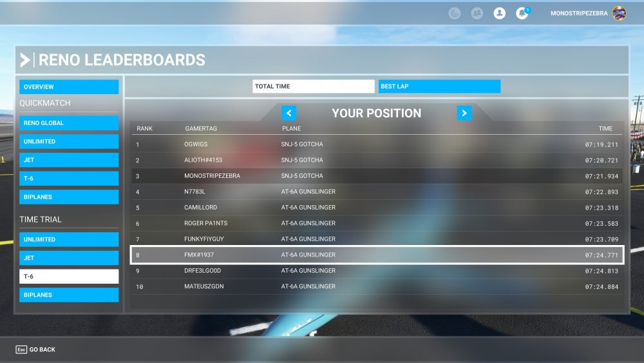Image resolution: width=644 pixels, height=363 pixels.
Task: Click the Rank column header
Action: pyautogui.click(x=144, y=129)
